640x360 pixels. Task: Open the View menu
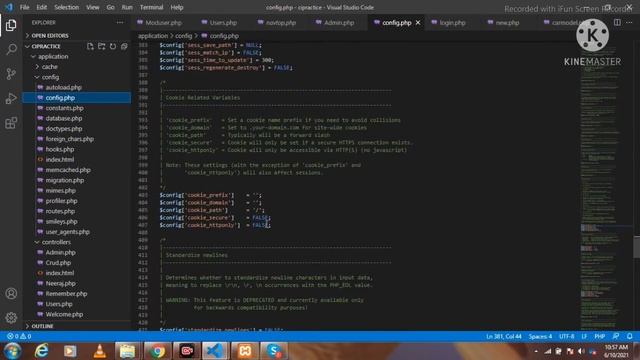click(93, 7)
